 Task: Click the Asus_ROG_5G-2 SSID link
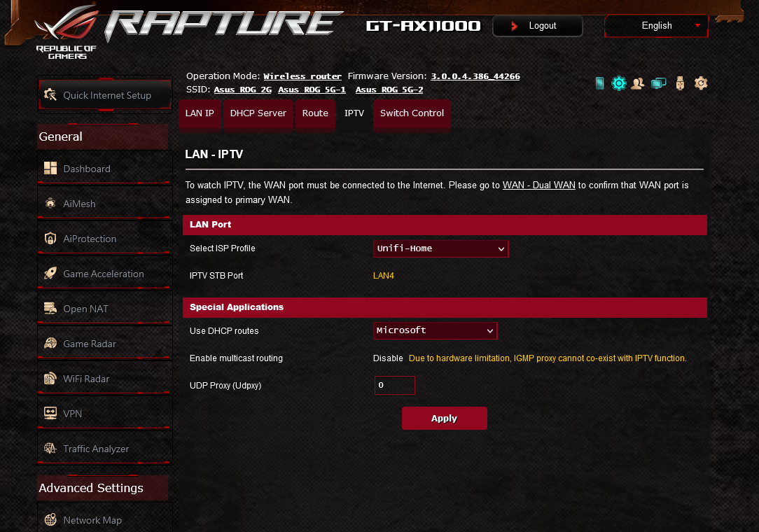click(389, 90)
